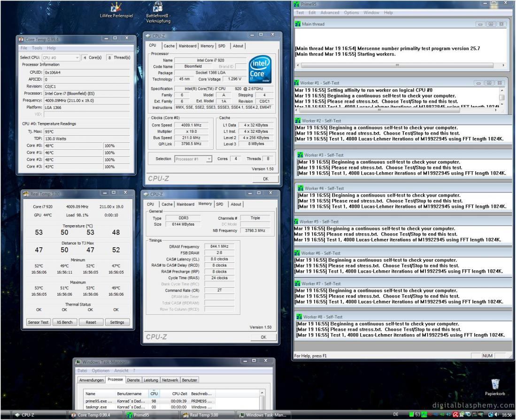The width and height of the screenshot is (516, 420).
Task: Click the Worker #3 Self-Test window icon
Action: tap(300, 155)
